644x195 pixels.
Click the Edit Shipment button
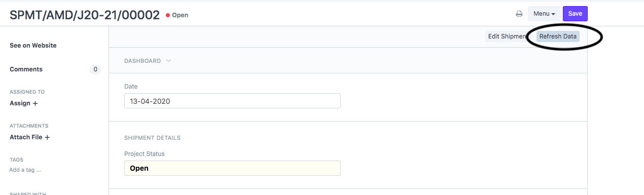(x=506, y=36)
